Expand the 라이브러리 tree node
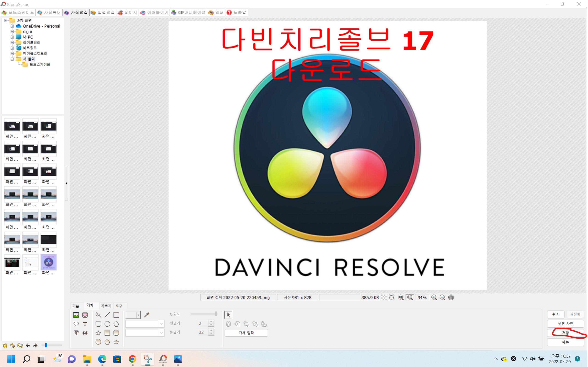This screenshot has height=367, width=588. pyautogui.click(x=12, y=42)
